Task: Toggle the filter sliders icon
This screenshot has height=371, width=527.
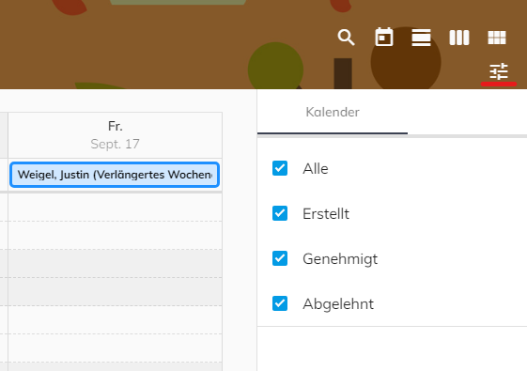Action: (498, 71)
